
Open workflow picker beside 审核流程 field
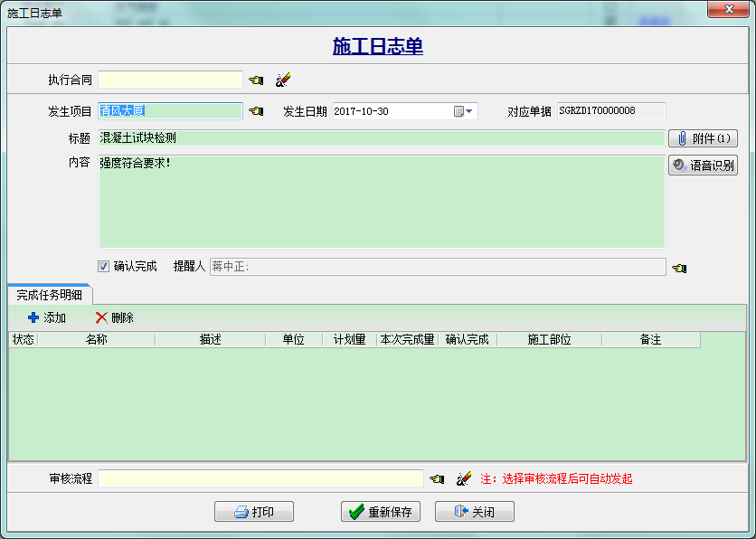pos(437,478)
